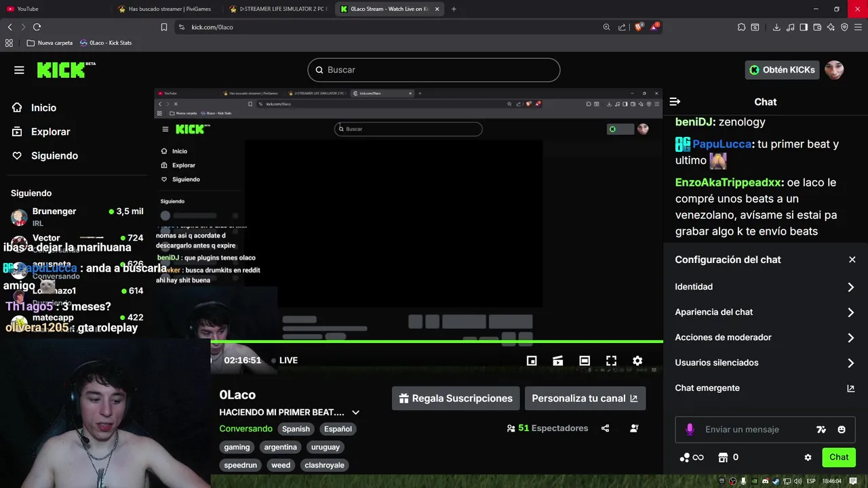The image size is (868, 488).
Task: Open Brave Wallet icon
Action: point(817,27)
